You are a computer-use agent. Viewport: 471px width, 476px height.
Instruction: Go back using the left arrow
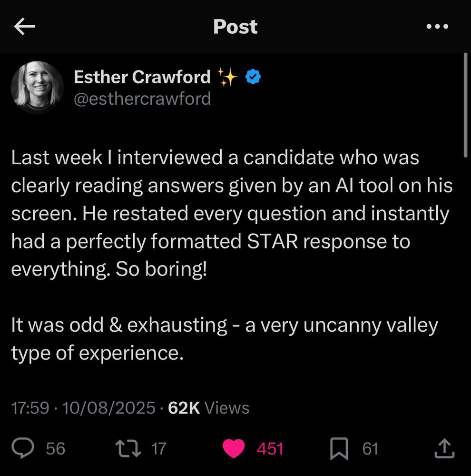click(24, 26)
